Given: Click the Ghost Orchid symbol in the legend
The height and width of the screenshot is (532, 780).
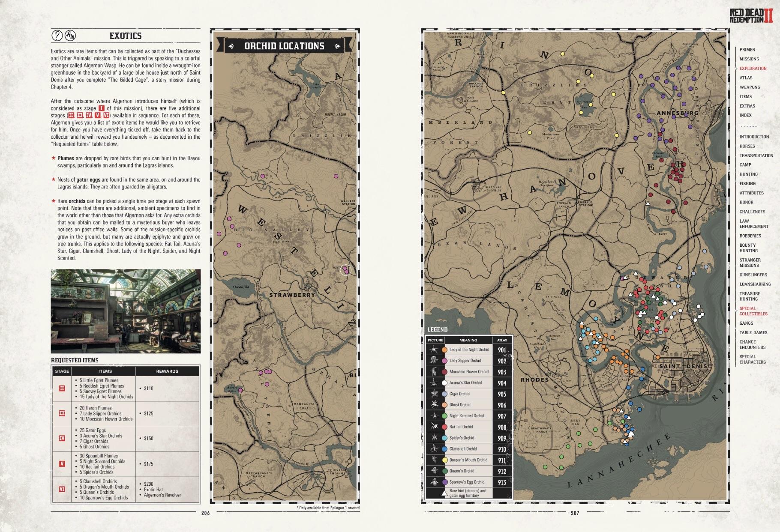Looking at the screenshot, I should [x=435, y=404].
